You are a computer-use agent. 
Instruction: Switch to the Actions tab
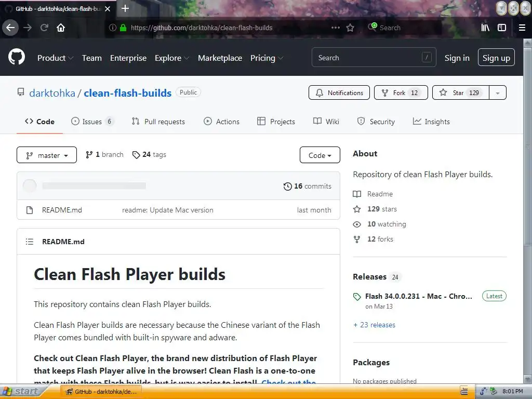221,122
